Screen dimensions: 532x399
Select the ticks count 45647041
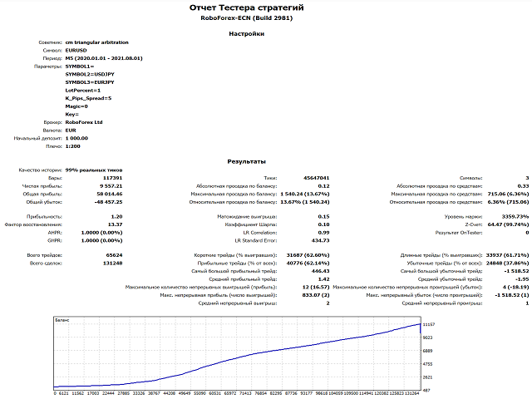pos(316,178)
